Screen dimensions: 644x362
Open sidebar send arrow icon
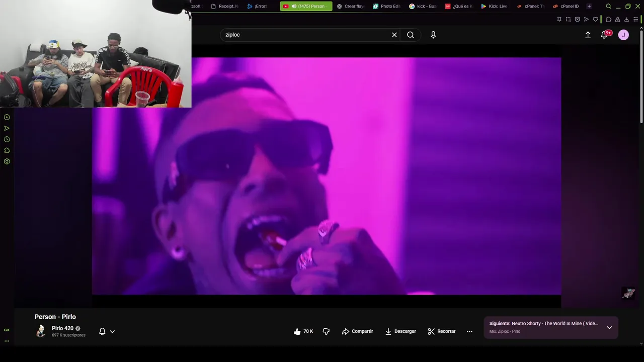7,128
